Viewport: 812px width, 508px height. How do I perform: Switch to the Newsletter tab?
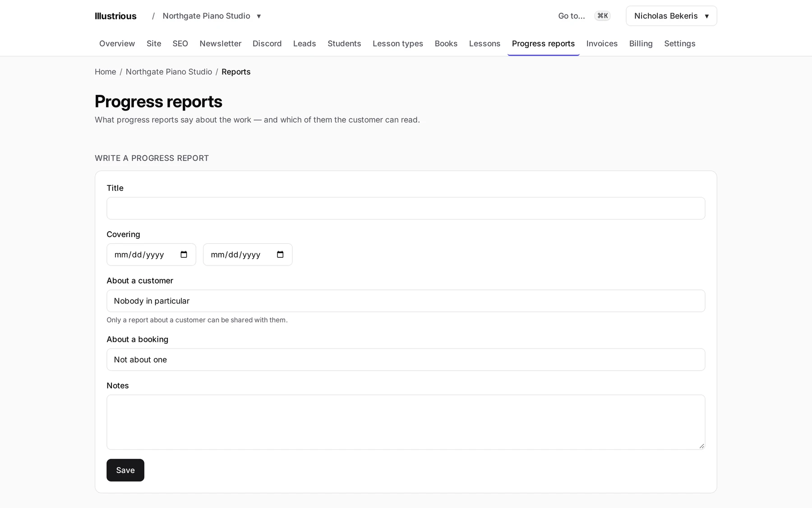pos(221,43)
